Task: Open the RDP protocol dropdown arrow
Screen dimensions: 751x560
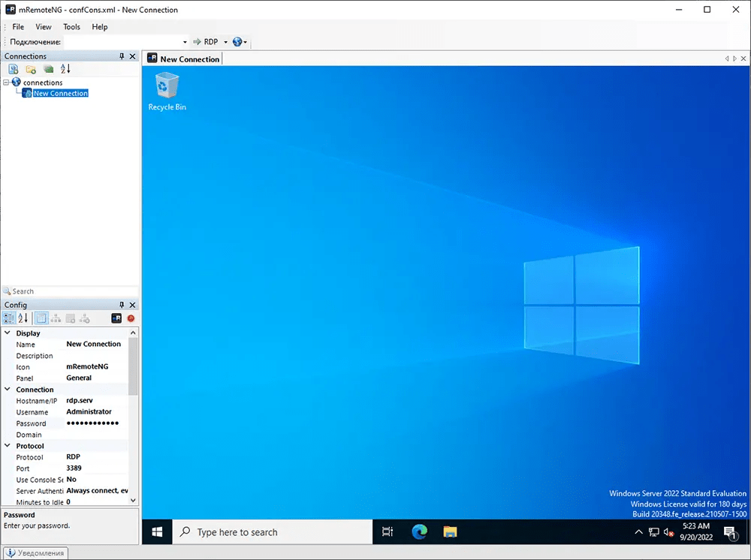Action: [225, 42]
